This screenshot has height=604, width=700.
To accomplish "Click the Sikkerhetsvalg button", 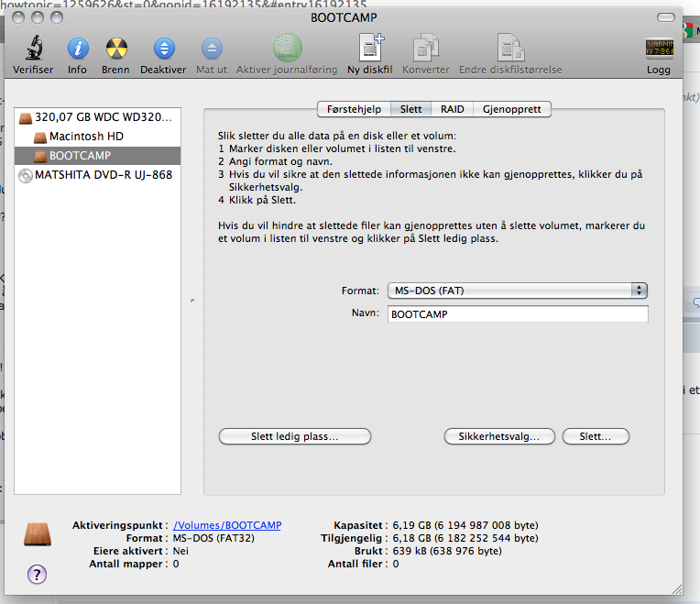I will click(499, 436).
